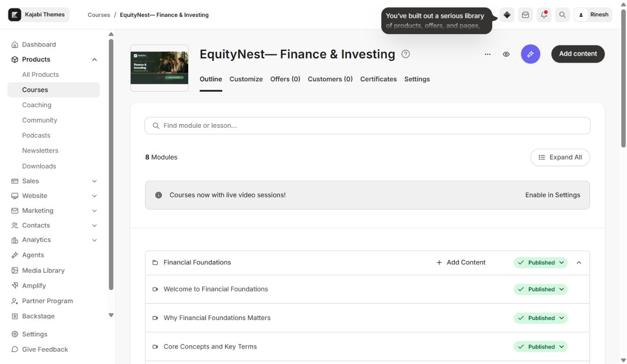Click the Courses breadcrumb link
The width and height of the screenshot is (627, 364).
(x=99, y=15)
